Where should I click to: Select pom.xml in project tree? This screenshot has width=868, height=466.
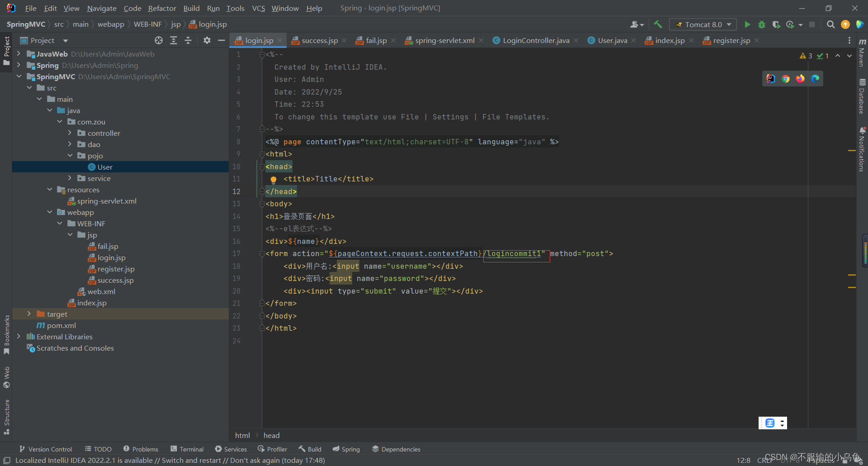point(61,325)
